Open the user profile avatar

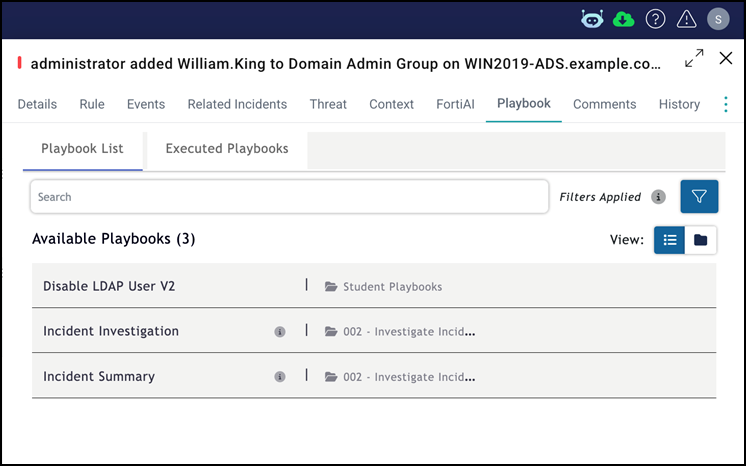[717, 19]
